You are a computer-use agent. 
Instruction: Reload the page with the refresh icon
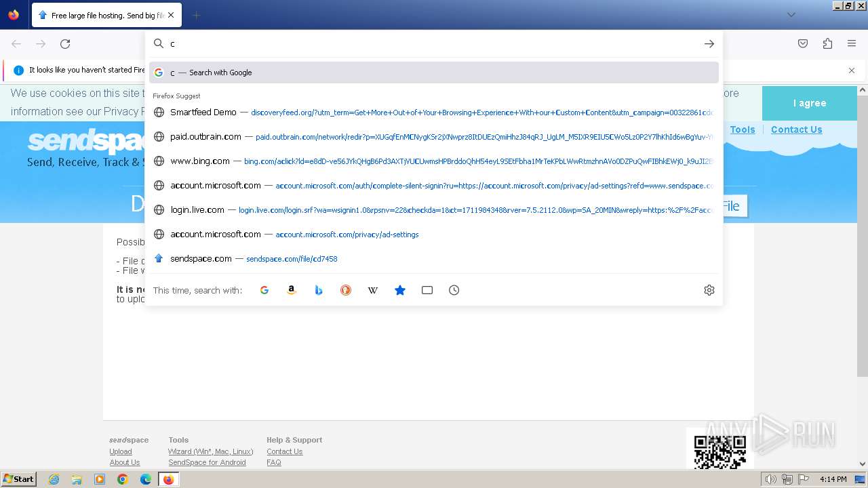click(x=65, y=43)
